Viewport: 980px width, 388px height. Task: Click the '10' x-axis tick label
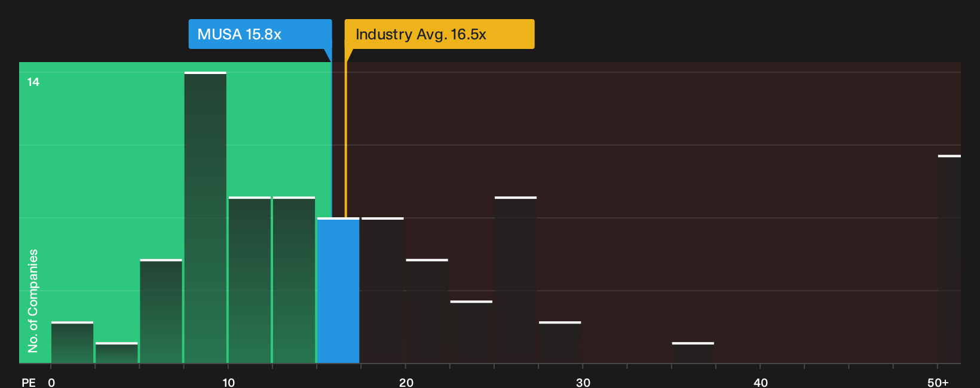coord(228,383)
